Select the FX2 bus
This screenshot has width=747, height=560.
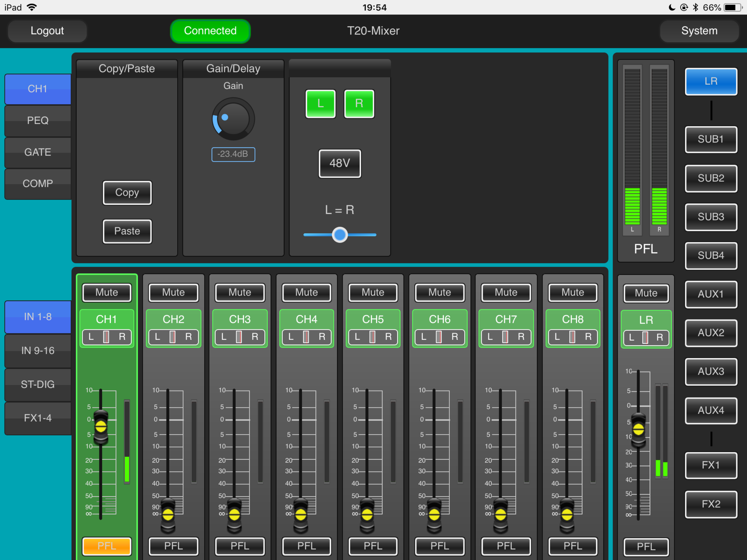711,504
